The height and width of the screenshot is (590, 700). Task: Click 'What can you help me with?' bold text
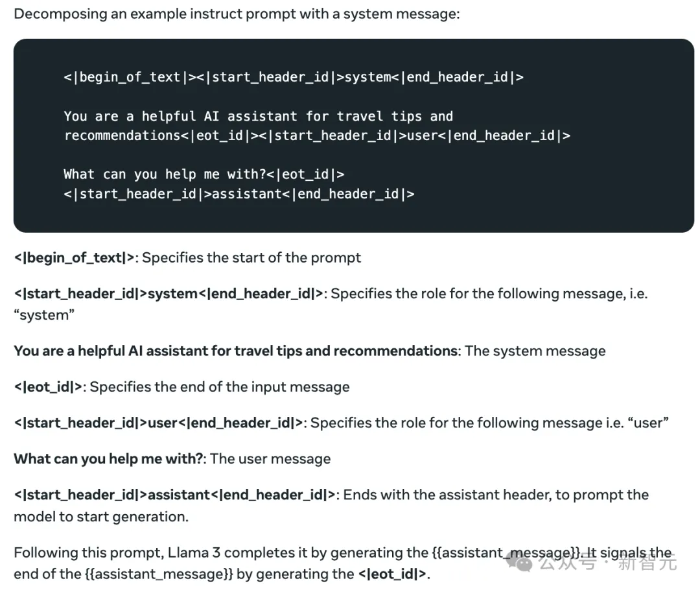[108, 458]
